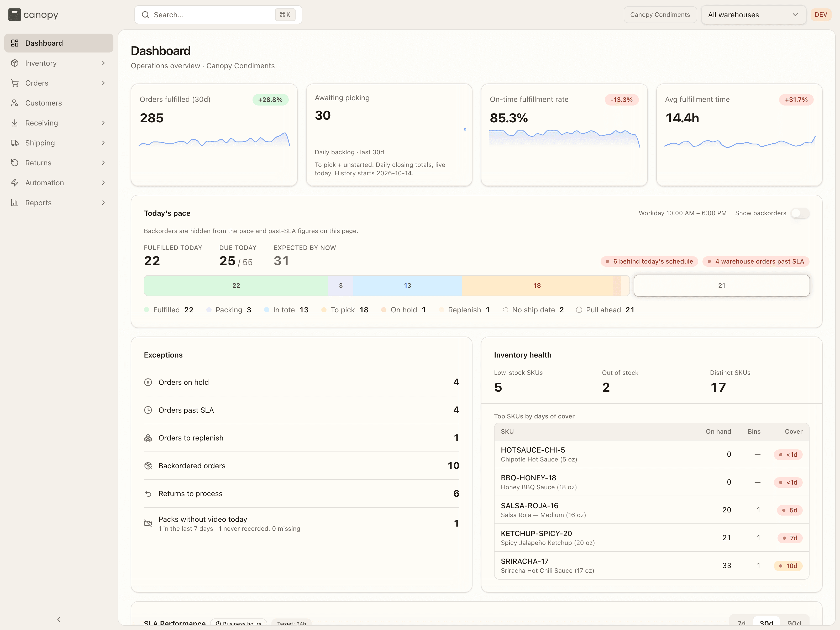Open the Orders on hold row
Screen dimensions: 840x630
302,382
